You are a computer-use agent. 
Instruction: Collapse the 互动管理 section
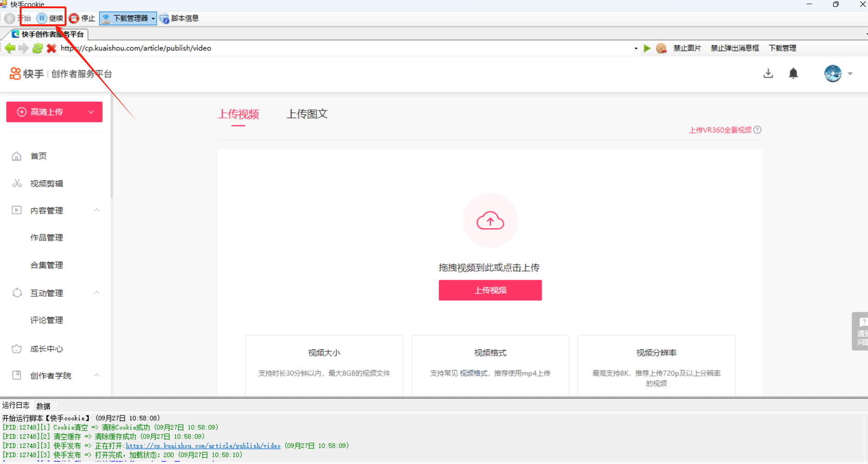[97, 293]
